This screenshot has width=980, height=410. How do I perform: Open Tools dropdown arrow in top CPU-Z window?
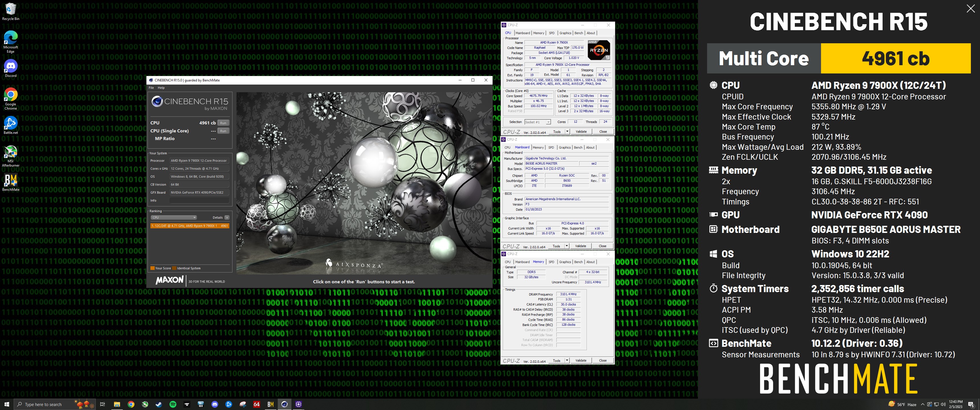point(567,132)
